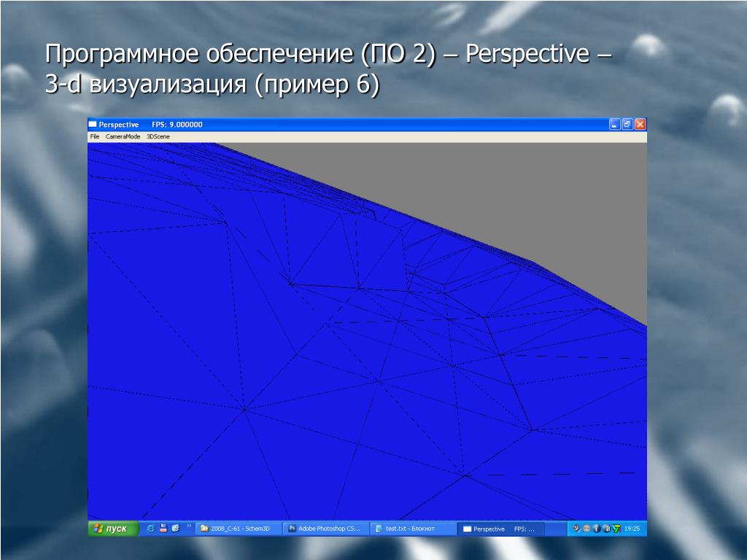Click the taskbar clock showing 19:25
The height and width of the screenshot is (560, 747).
point(632,529)
